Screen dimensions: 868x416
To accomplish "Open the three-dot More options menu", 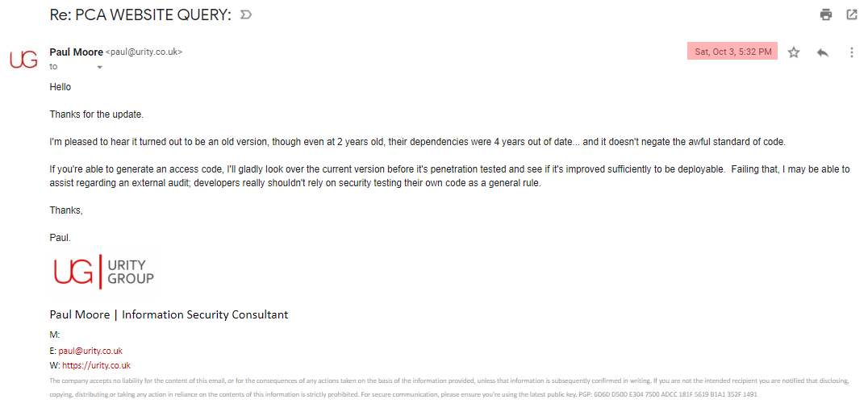I will [851, 52].
